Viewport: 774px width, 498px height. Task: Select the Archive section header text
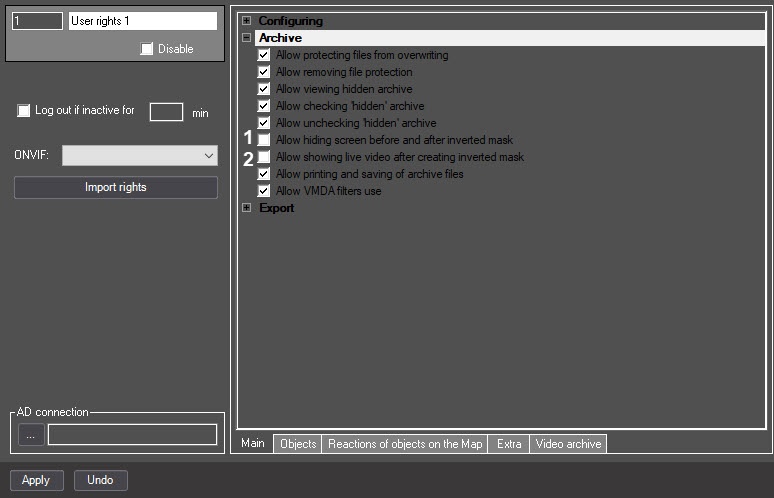[x=280, y=38]
